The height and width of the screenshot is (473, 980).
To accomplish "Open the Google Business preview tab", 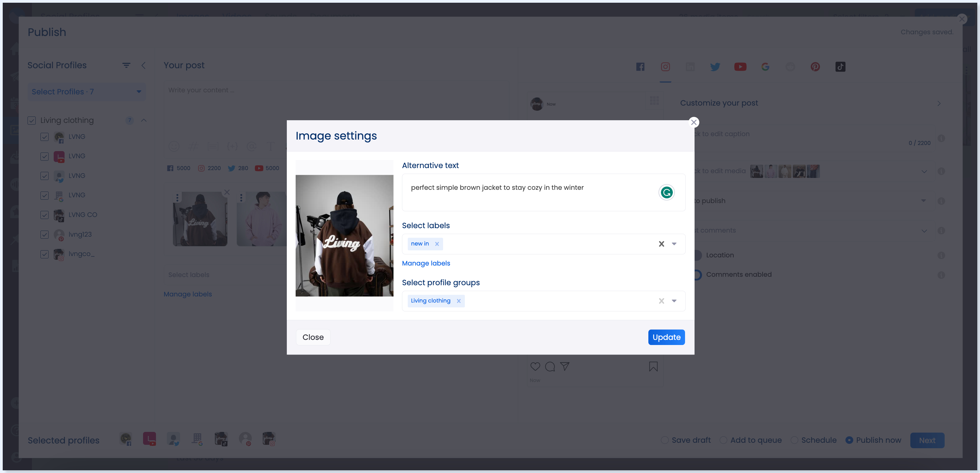I will [766, 67].
